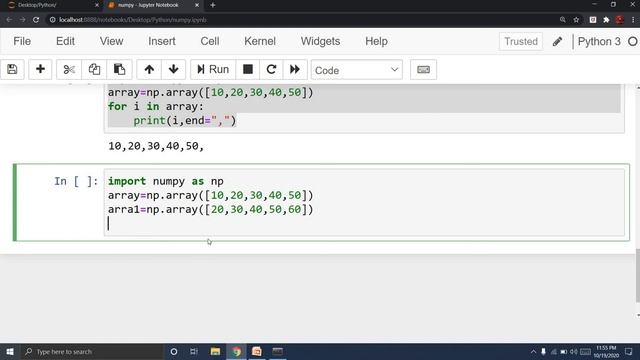Open the File menu

(x=22, y=41)
